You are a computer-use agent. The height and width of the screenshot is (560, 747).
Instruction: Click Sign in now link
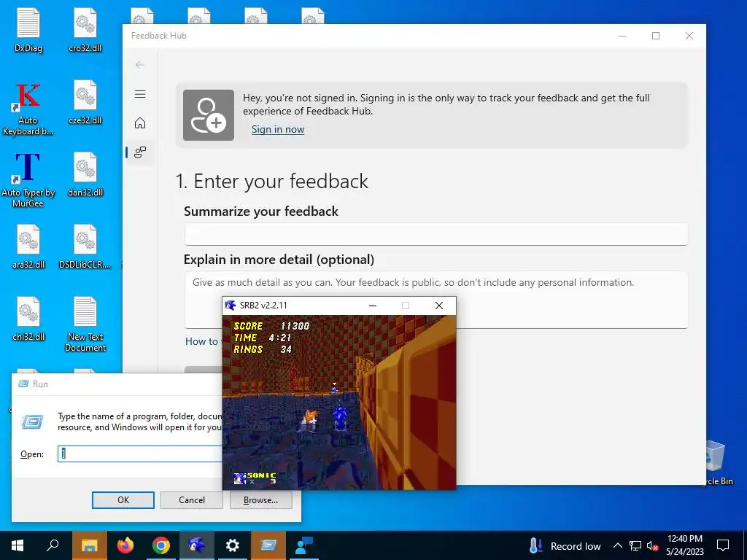[278, 129]
